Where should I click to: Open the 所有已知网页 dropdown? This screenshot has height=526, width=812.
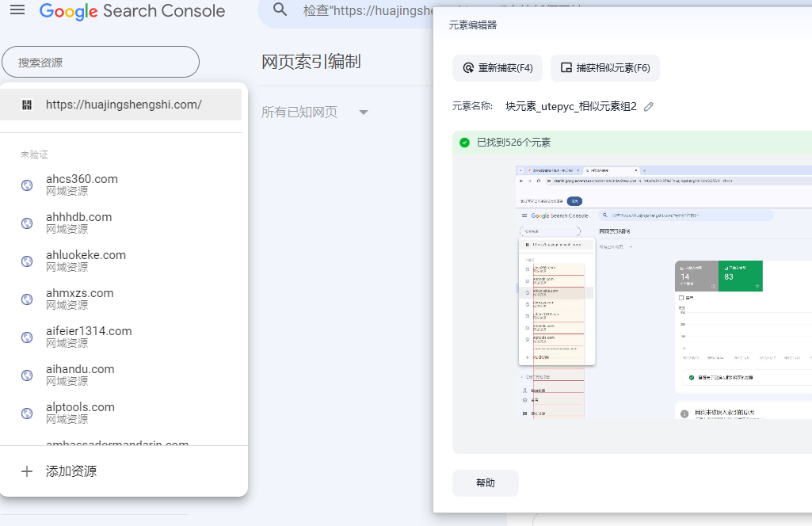tap(315, 112)
